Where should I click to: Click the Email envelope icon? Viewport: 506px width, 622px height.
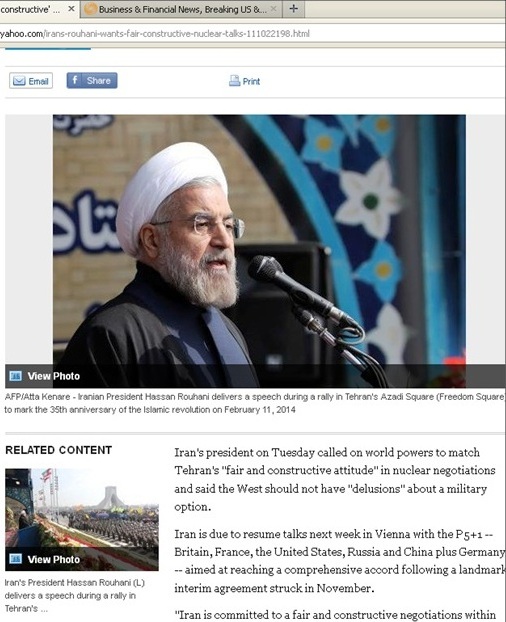tap(19, 81)
